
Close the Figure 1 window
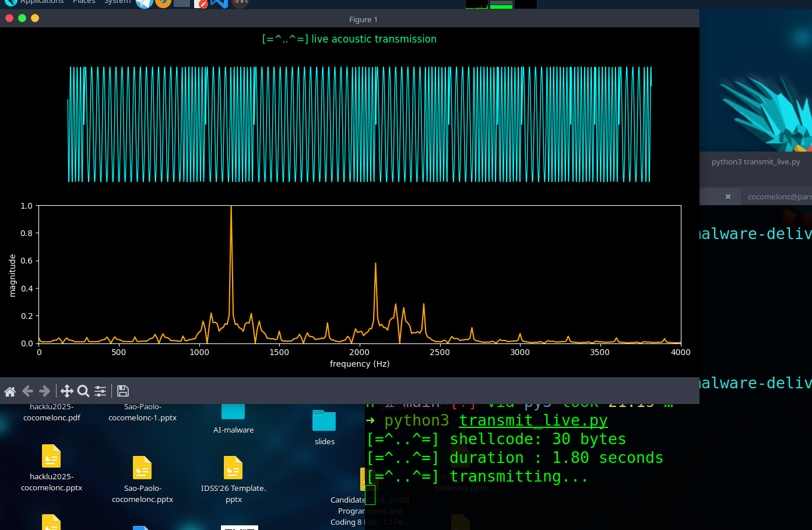(x=9, y=18)
